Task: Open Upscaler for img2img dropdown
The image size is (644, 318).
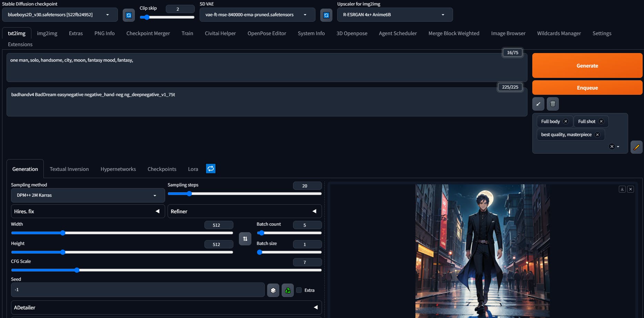Action: [395, 15]
